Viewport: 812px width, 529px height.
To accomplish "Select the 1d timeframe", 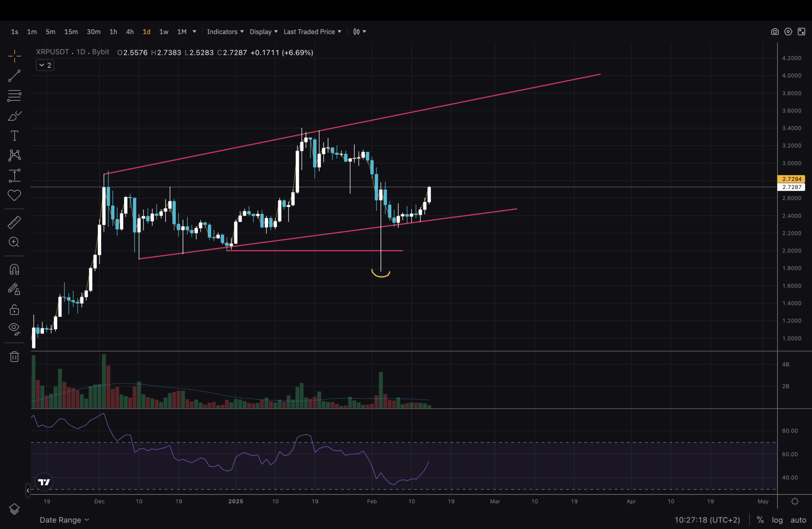I will click(146, 32).
